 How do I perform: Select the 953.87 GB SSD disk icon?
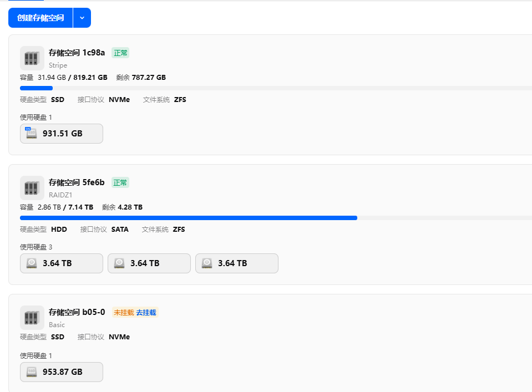(x=32, y=372)
